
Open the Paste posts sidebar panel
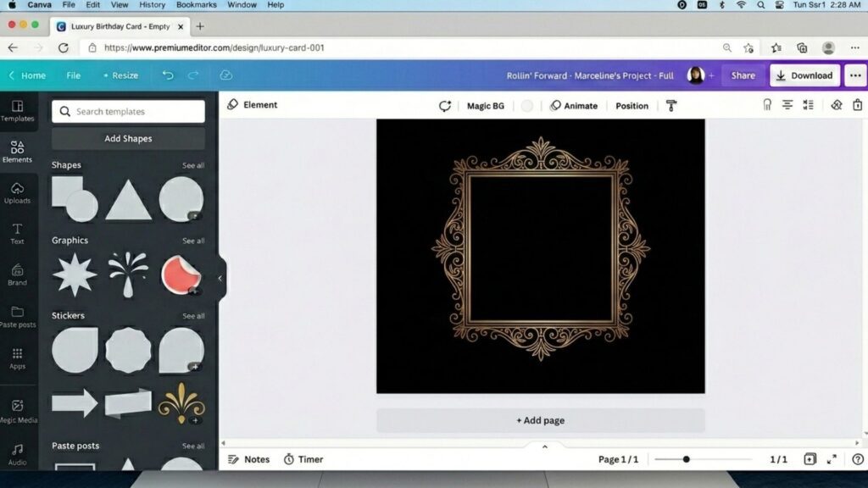point(17,317)
